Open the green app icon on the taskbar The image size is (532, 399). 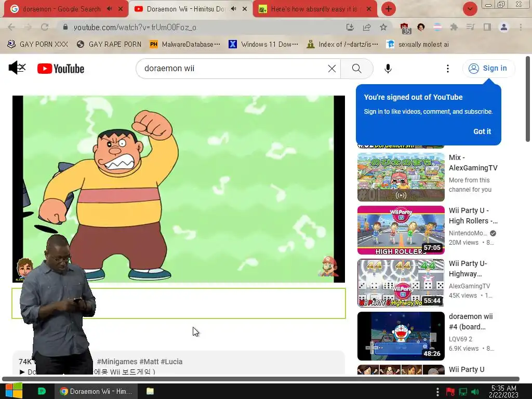(x=42, y=391)
